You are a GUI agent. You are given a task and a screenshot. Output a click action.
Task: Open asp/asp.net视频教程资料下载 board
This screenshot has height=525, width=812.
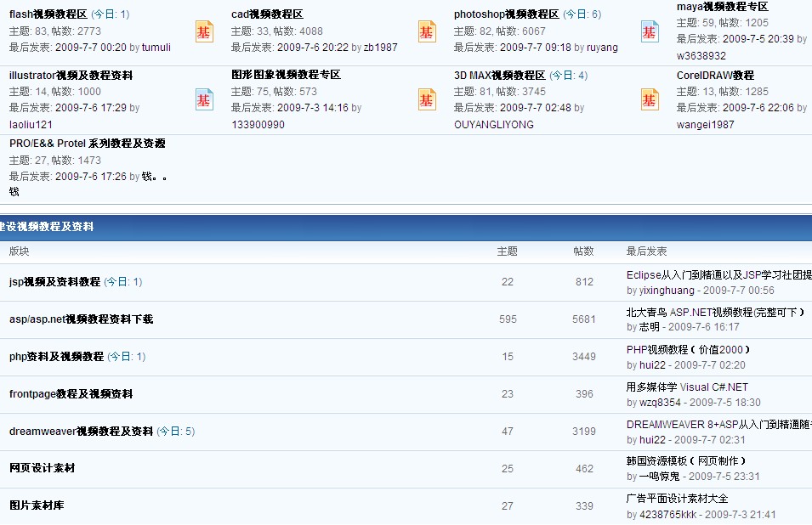point(81,319)
